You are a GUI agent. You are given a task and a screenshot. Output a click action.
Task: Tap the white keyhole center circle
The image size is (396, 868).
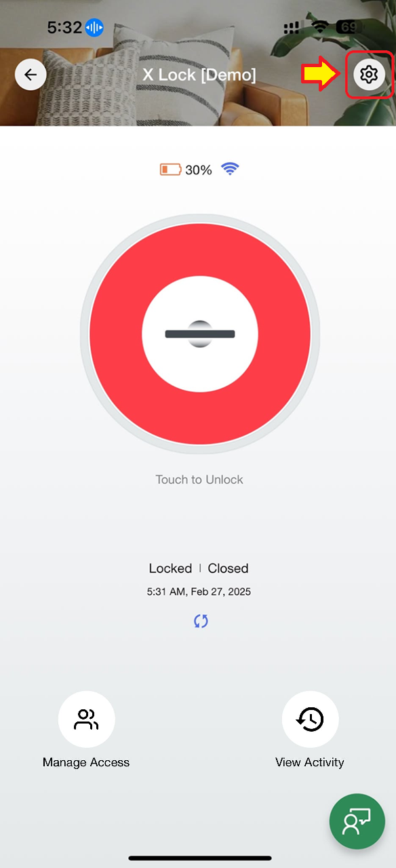click(200, 334)
